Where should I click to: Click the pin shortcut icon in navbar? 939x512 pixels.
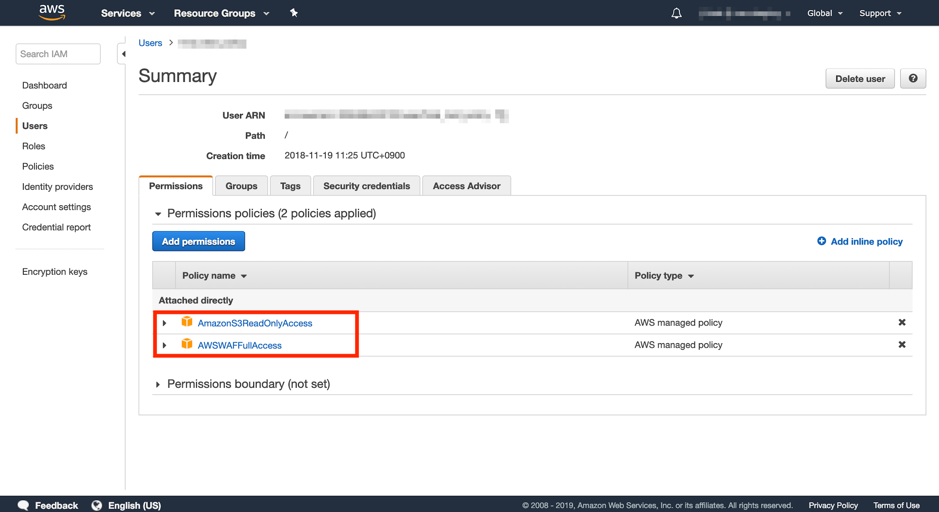(x=293, y=13)
